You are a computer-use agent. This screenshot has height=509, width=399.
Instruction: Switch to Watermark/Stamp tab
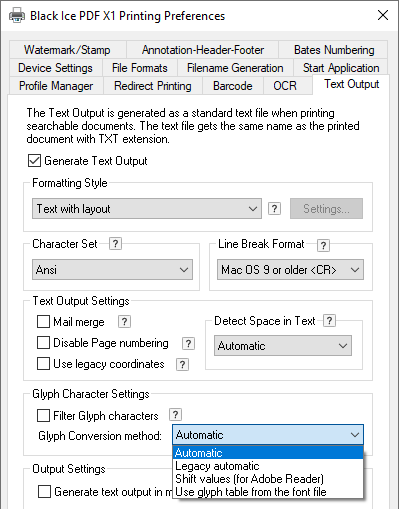68,50
